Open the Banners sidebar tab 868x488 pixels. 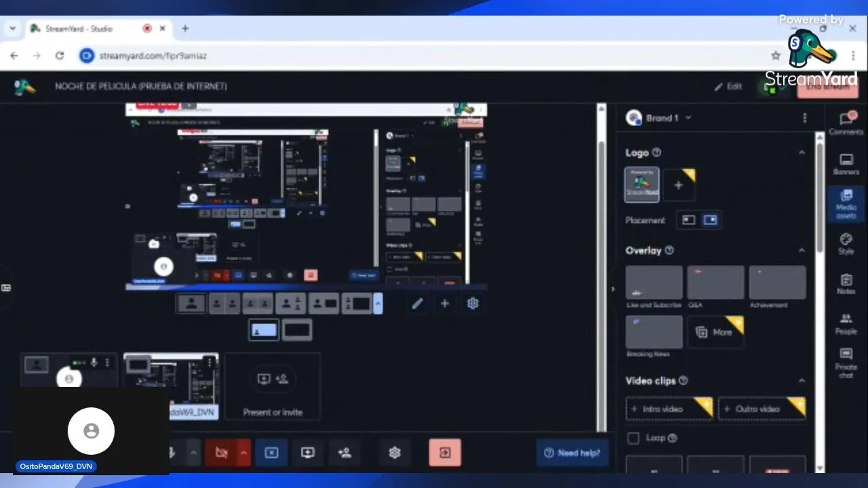pos(846,164)
